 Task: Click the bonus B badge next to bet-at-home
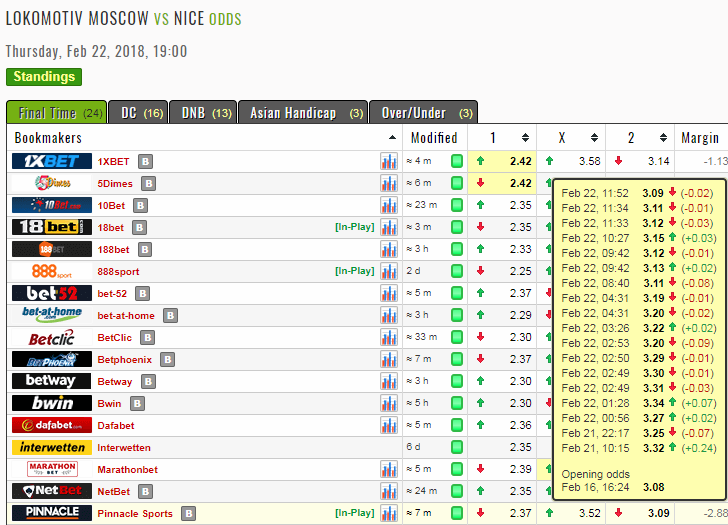coord(170,316)
